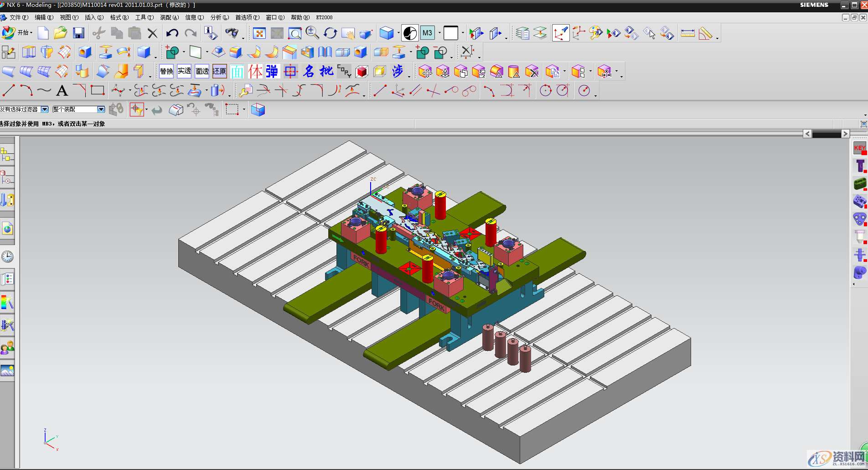The height and width of the screenshot is (470, 868).
Task: Toggle the M3 toolbar button
Action: (x=427, y=33)
